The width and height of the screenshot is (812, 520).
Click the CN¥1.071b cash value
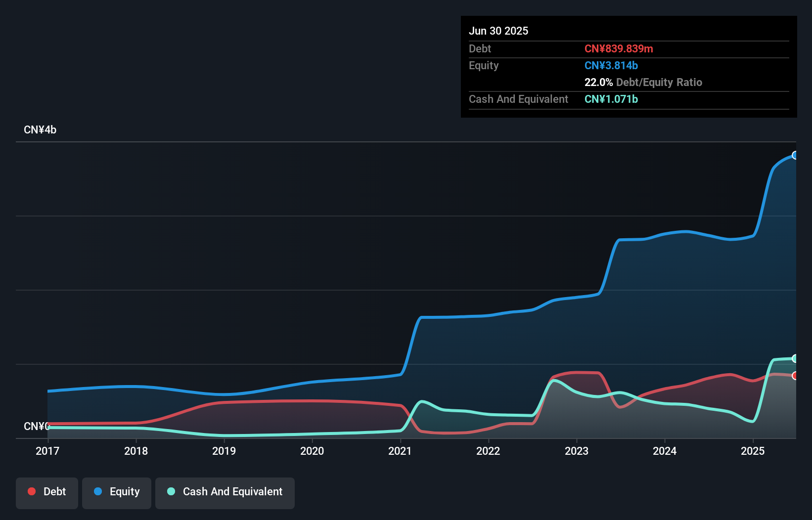[x=611, y=99]
